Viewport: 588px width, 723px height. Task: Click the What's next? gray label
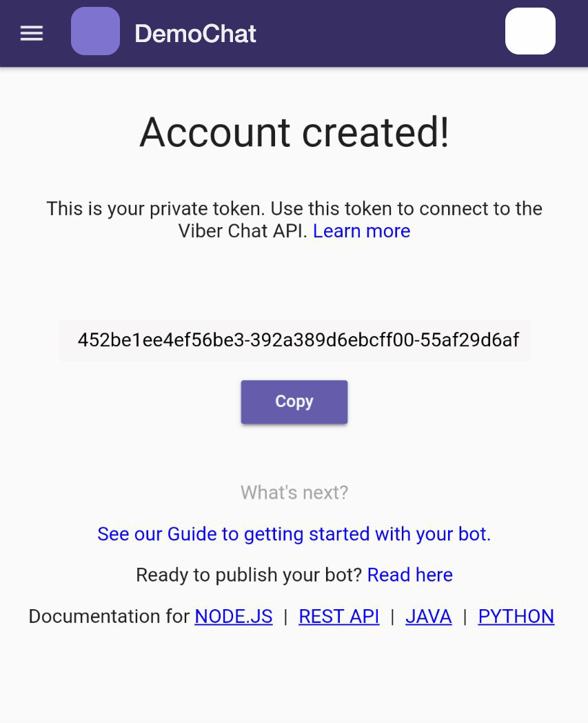tap(294, 493)
